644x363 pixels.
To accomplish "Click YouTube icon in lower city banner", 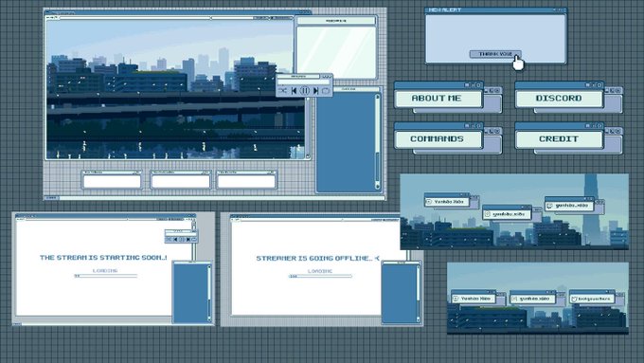I will point(456,299).
